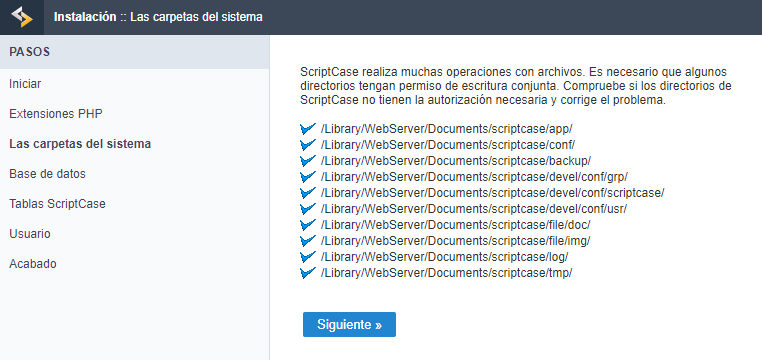Click the checkmark icon beside scriptcase/conf/
Screen dimensions: 762x360
pyautogui.click(x=308, y=145)
